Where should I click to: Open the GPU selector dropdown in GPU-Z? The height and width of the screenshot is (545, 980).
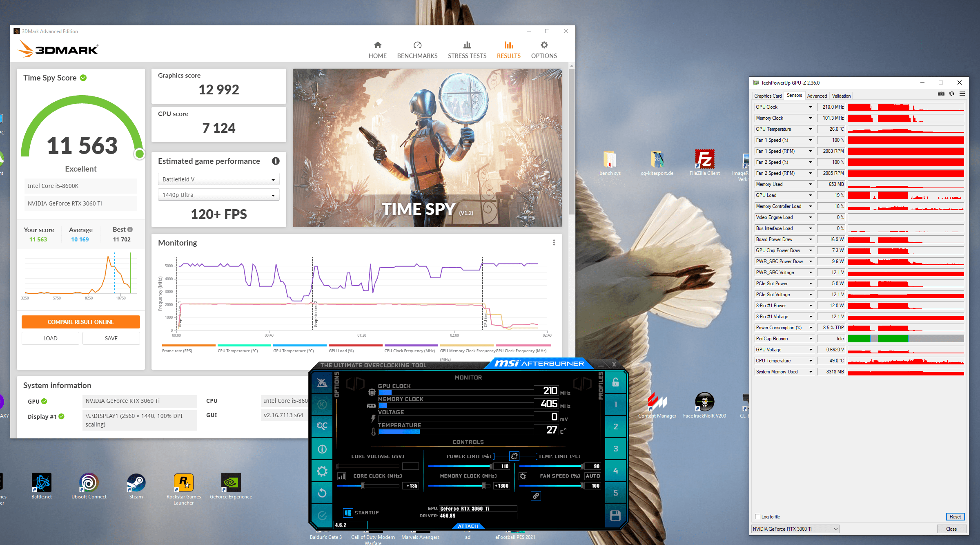pyautogui.click(x=795, y=529)
